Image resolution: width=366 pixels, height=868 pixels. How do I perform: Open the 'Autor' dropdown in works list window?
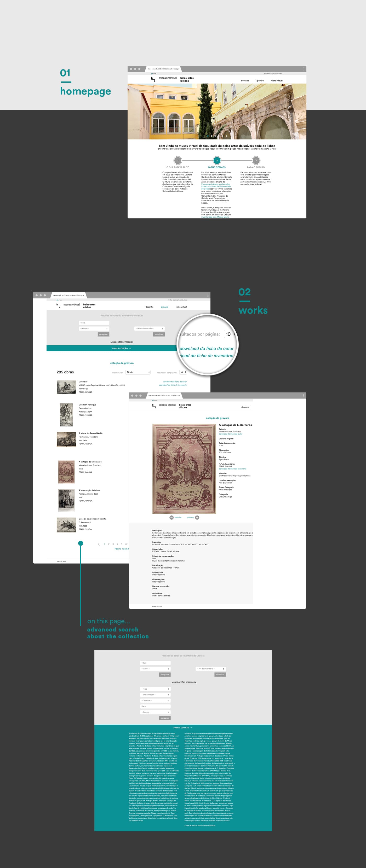pyautogui.click(x=94, y=328)
